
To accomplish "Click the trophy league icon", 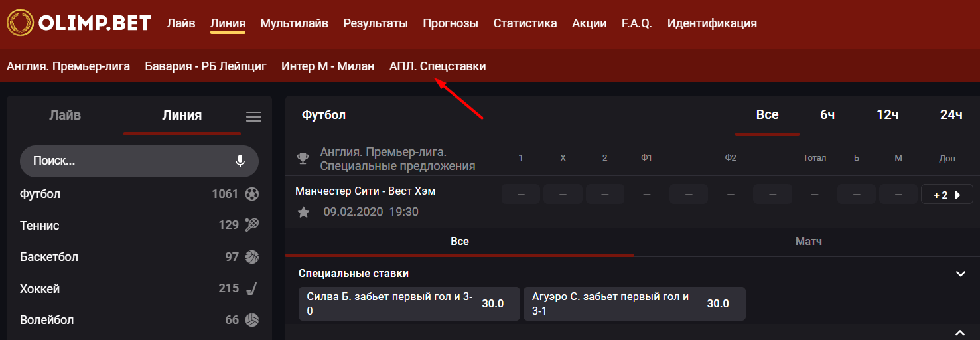I will coord(303,158).
